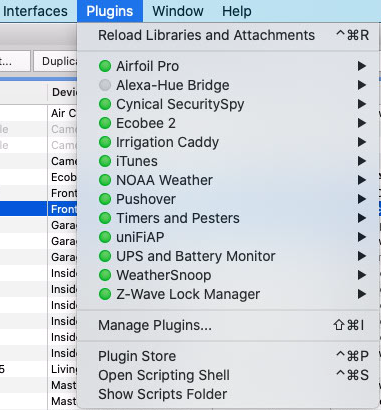Click the green status dot beside uniFiAP
Viewport: 381px width, 410px height.
tap(105, 237)
